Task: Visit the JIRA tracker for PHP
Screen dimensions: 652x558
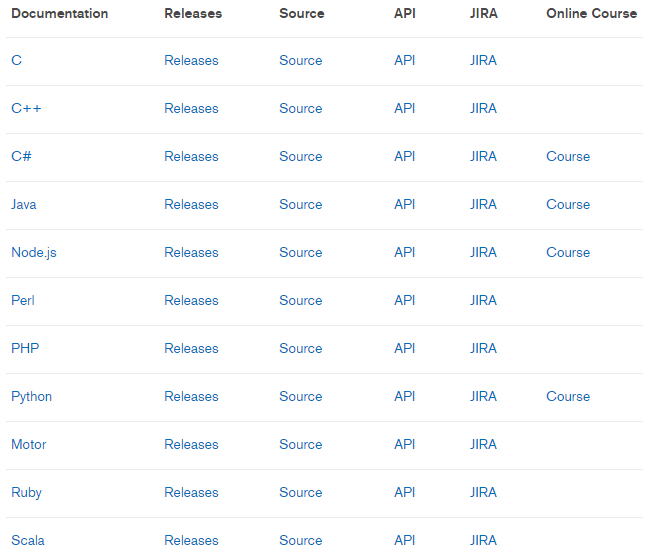Action: (483, 348)
